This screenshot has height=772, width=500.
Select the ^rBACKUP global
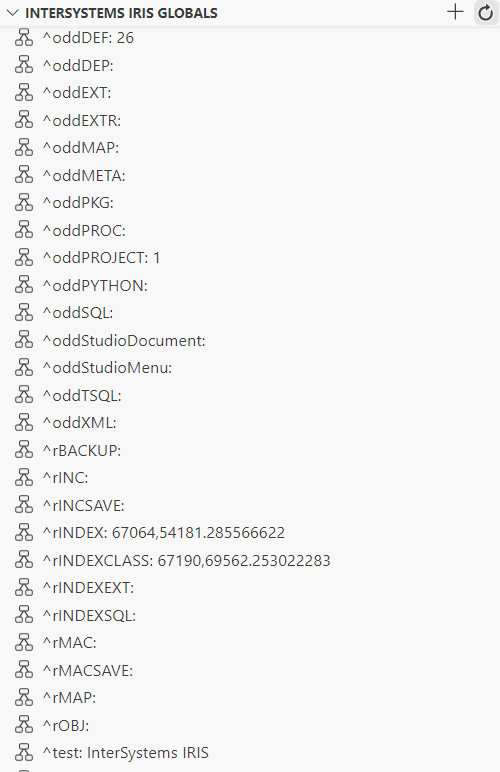pyautogui.click(x=250, y=450)
